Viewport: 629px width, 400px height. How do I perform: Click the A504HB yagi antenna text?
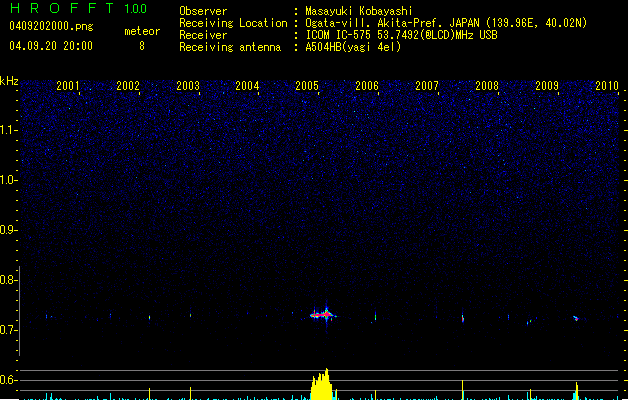(x=353, y=47)
